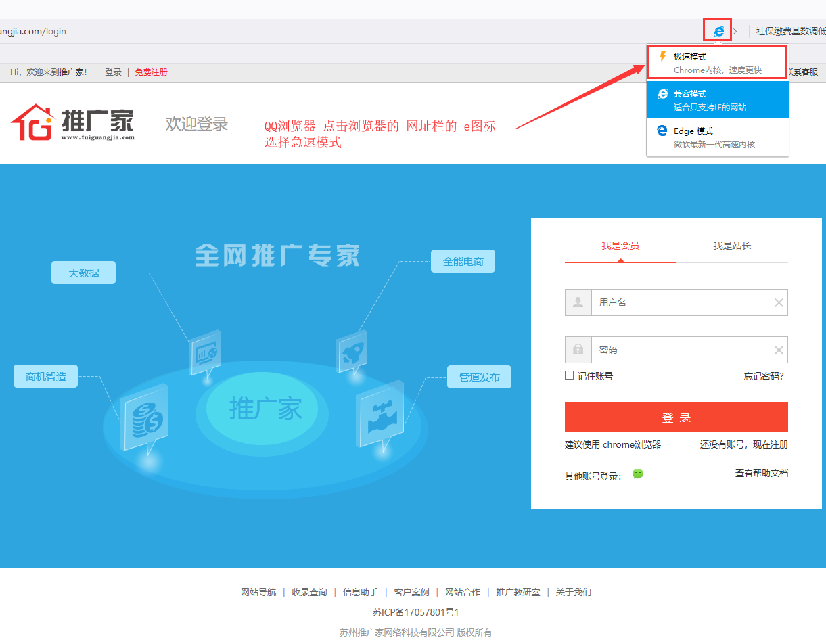Log in with the WeChat icon
The height and width of the screenshot is (644, 826).
click(638, 474)
